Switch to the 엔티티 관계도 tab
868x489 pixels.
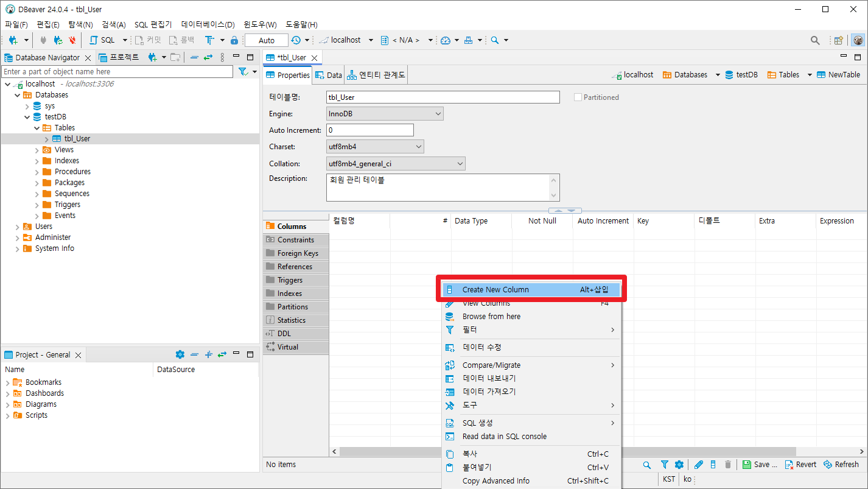pyautogui.click(x=376, y=75)
